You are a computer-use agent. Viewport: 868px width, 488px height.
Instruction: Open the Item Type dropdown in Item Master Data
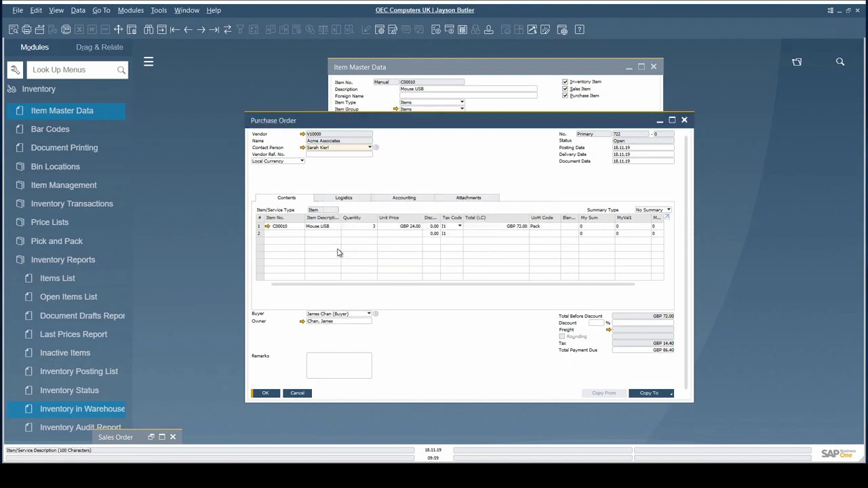coord(462,102)
